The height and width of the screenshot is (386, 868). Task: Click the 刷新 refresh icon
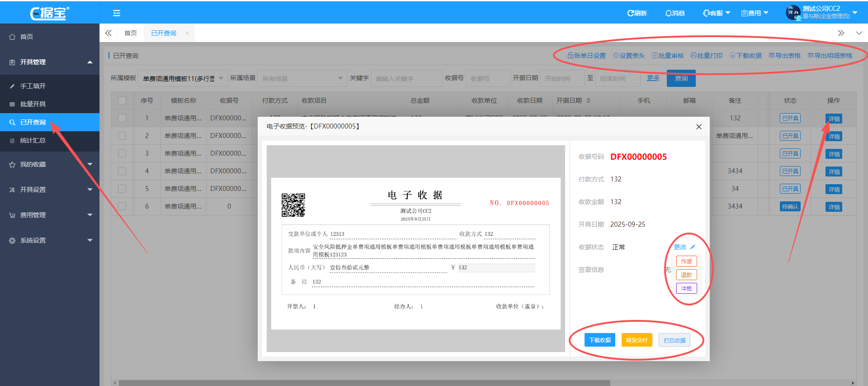coord(630,13)
